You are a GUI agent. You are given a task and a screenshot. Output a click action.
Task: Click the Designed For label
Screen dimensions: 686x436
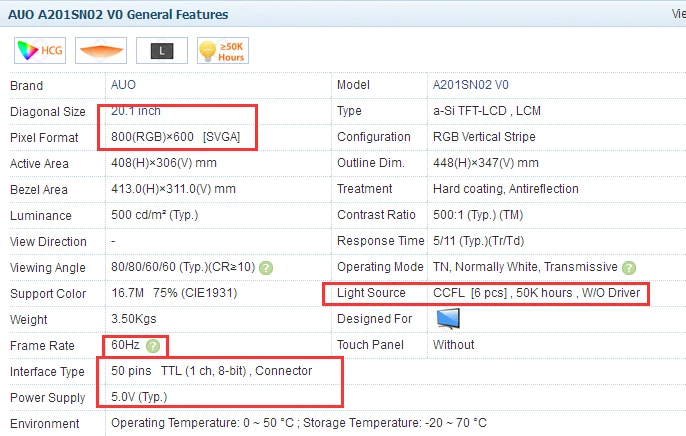(374, 319)
